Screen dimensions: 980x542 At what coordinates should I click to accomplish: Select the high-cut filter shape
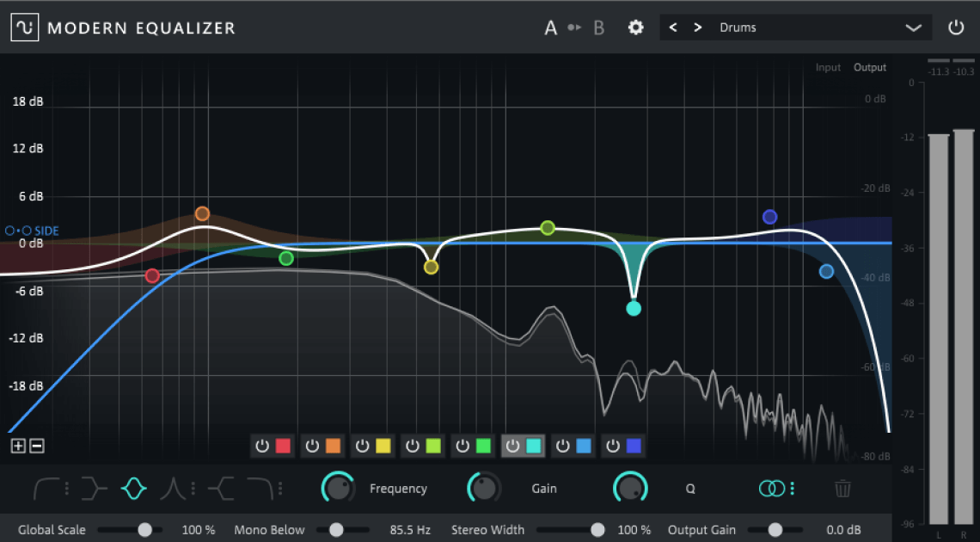click(260, 489)
